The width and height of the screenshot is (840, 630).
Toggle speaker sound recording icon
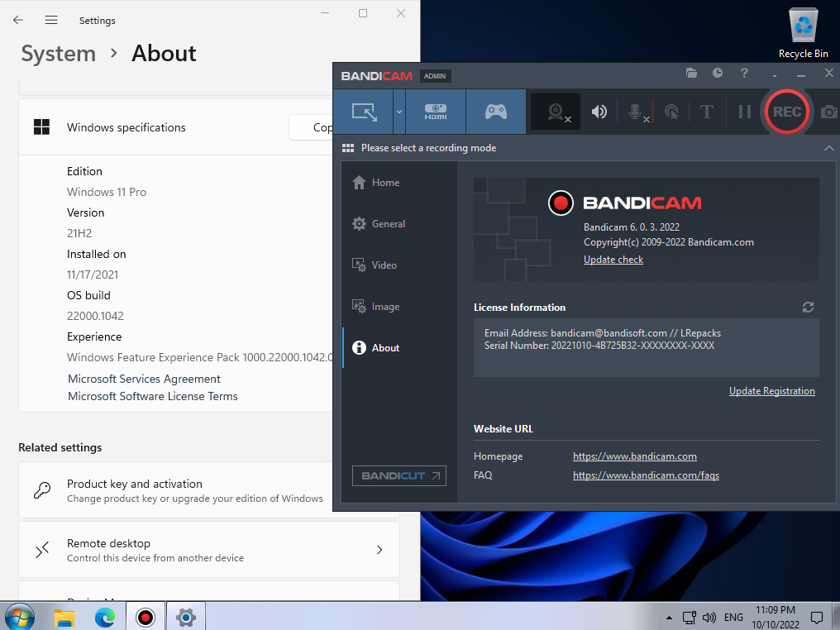click(599, 112)
